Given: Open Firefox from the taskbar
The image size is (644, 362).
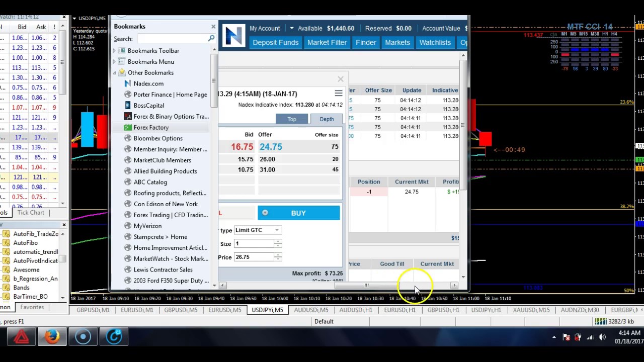Looking at the screenshot, I should point(52,336).
